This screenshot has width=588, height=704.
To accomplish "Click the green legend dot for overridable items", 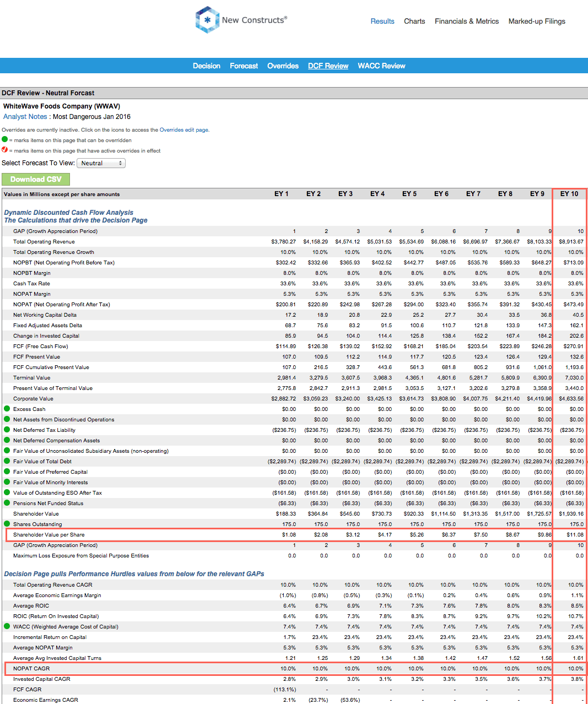I will pos(5,139).
